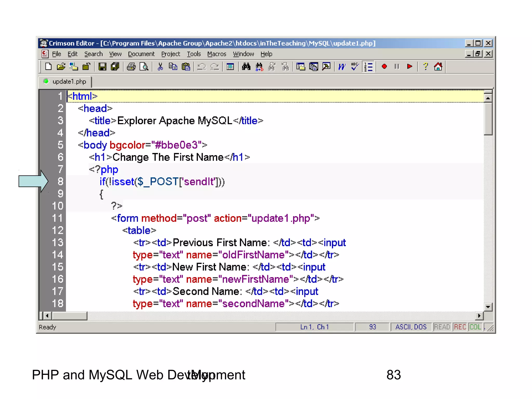Print the document using the printer icon
The height and width of the screenshot is (399, 532).
pos(131,67)
